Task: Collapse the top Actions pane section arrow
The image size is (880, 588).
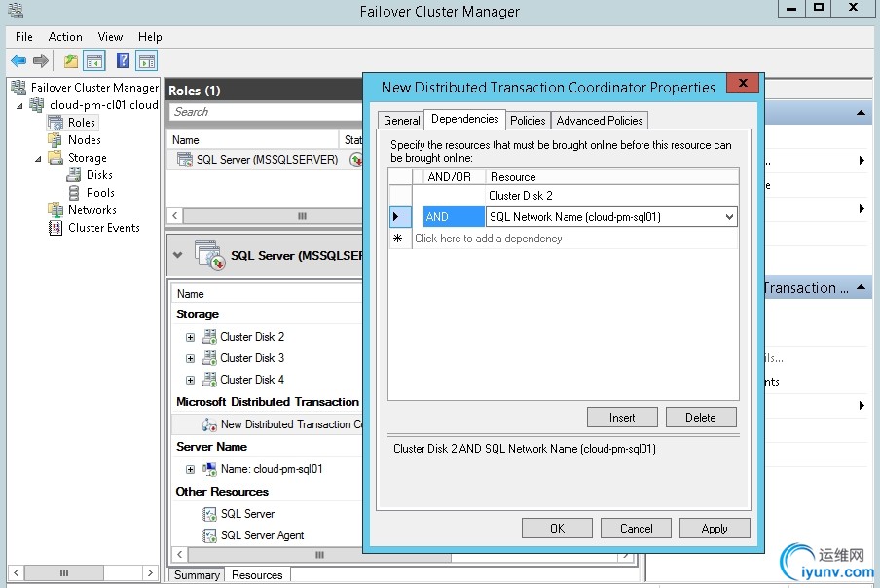Action: [x=861, y=113]
